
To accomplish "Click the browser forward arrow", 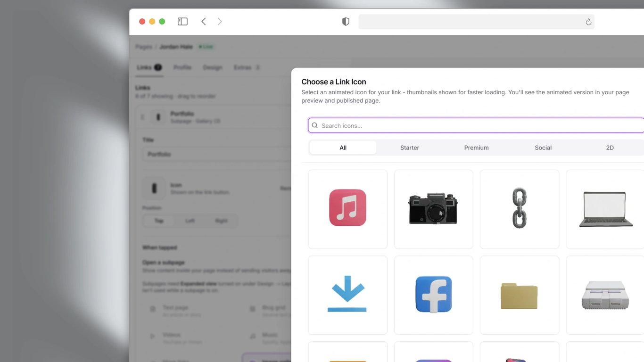I will click(x=220, y=22).
